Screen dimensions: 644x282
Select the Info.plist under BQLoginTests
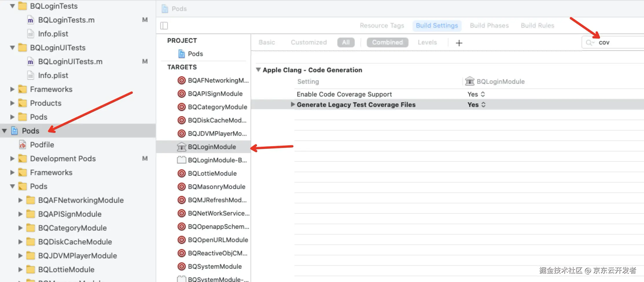53,34
